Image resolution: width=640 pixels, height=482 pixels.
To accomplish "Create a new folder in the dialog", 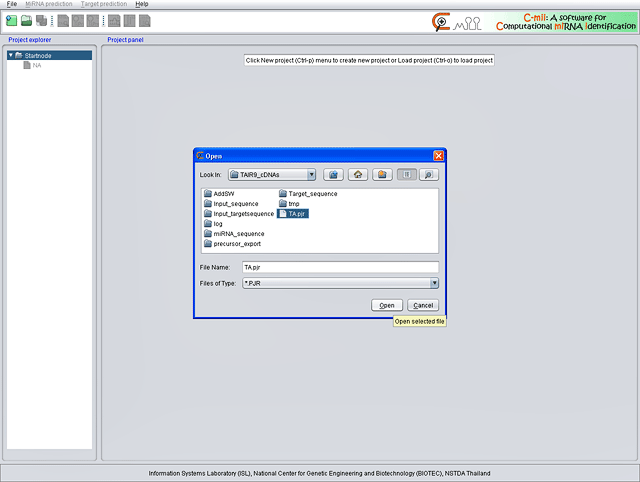I will (382, 174).
